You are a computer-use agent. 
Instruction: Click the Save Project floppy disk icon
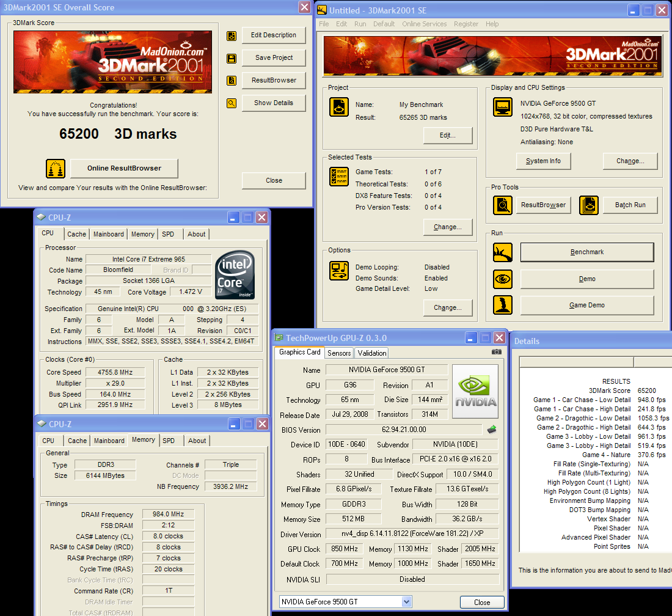tap(232, 58)
